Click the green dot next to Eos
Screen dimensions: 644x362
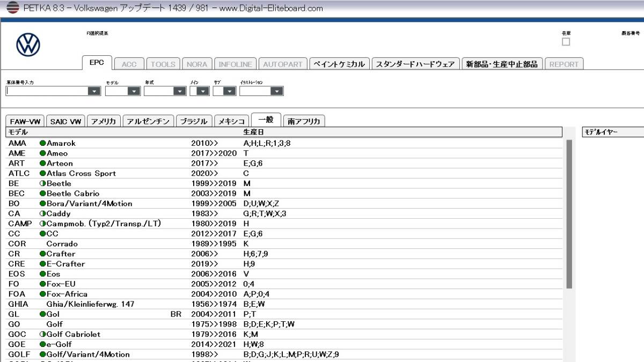[42, 274]
